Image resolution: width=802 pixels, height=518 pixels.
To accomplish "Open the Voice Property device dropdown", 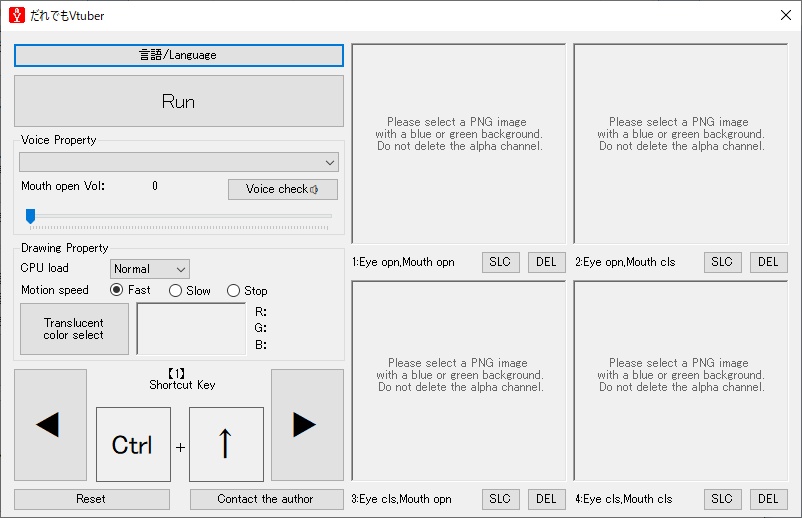I will coord(179,162).
